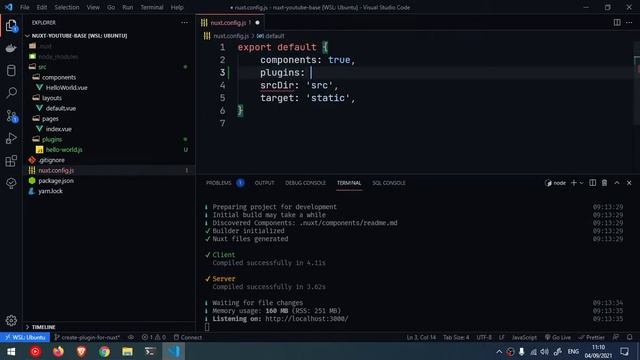This screenshot has width=640, height=360.
Task: Change language mode JavaScript
Action: point(524,337)
